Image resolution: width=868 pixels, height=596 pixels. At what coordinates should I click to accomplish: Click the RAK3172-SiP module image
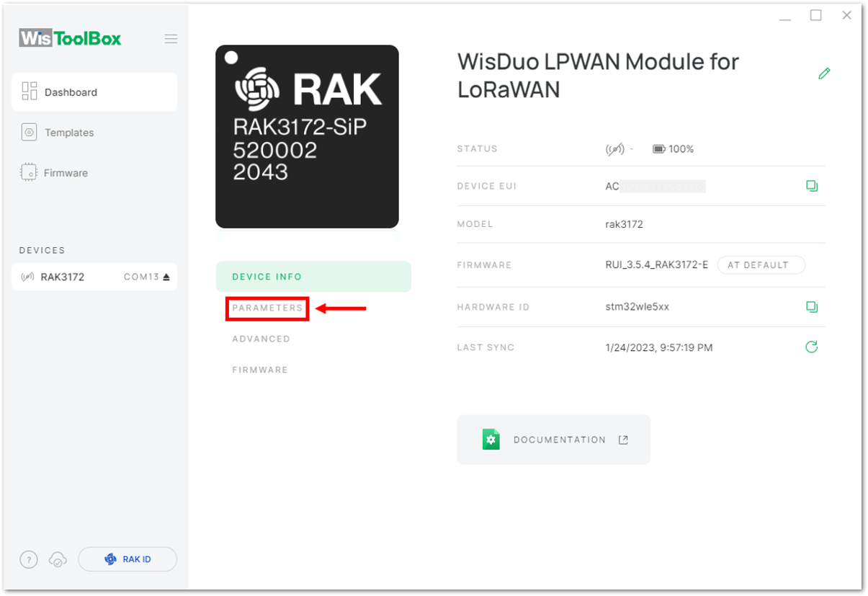tap(307, 137)
